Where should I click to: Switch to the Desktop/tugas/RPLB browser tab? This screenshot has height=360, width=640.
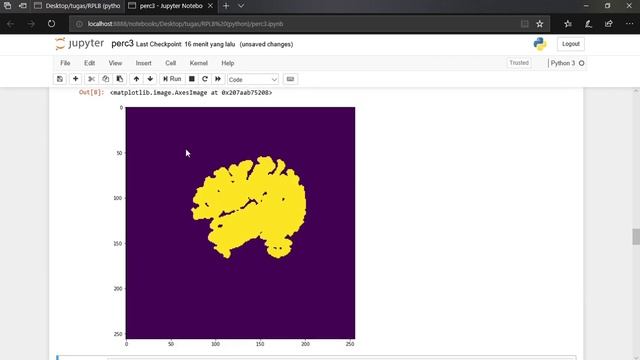(78, 6)
